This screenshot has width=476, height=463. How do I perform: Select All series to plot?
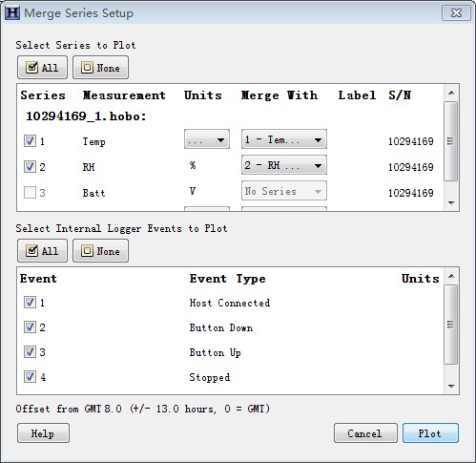42,68
